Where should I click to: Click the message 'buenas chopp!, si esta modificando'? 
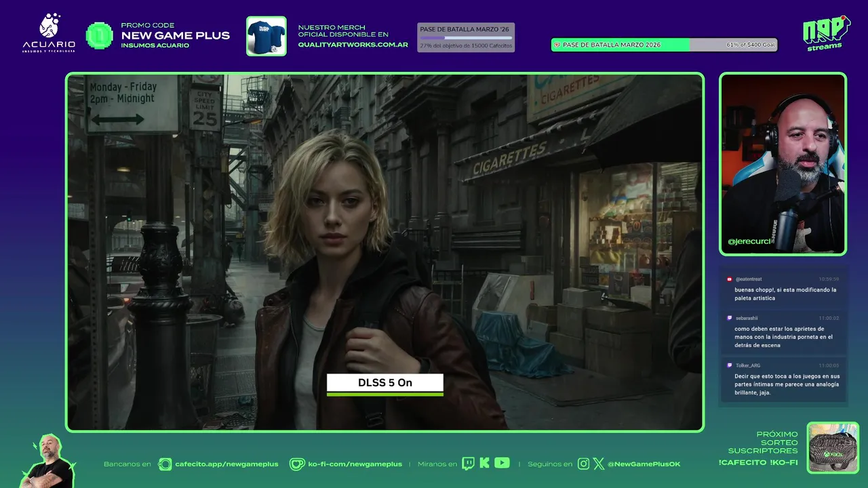pyautogui.click(x=785, y=294)
